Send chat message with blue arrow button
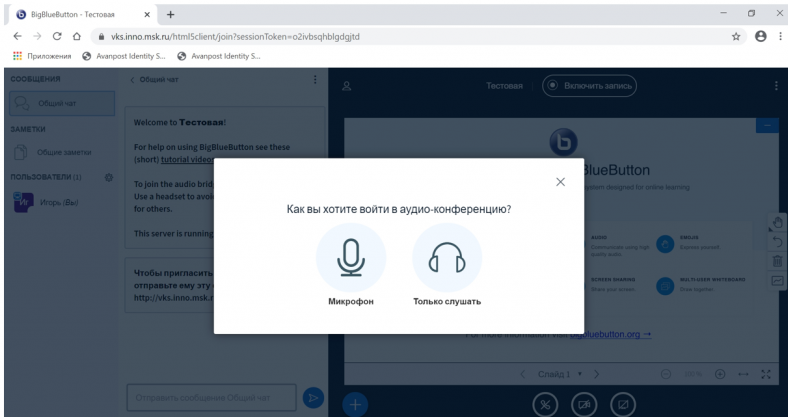Image resolution: width=788 pixels, height=417 pixels. (x=314, y=398)
